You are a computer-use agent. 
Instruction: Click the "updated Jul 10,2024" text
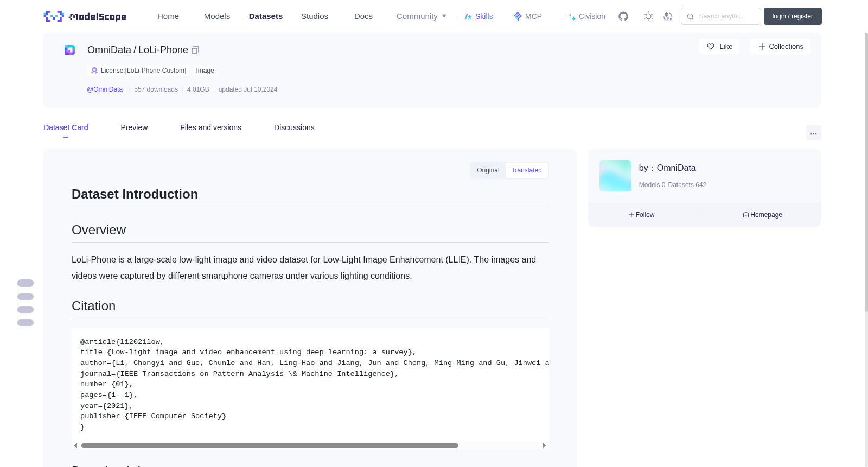[x=248, y=89]
